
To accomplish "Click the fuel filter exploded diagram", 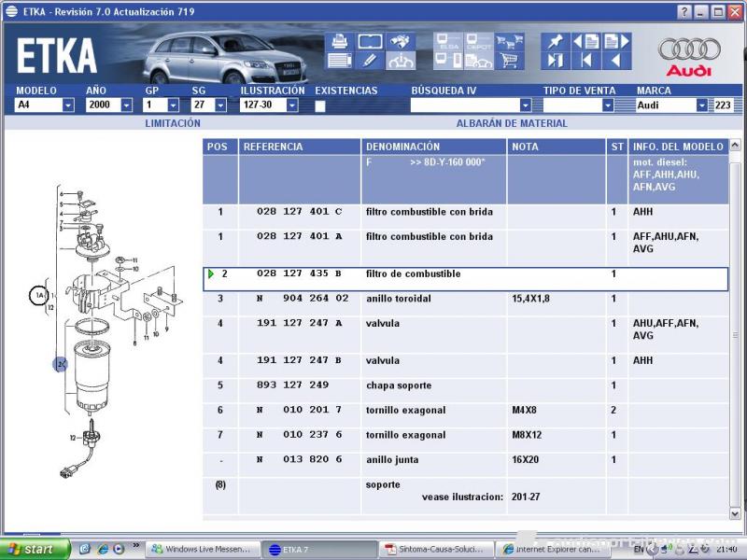I will [106, 332].
